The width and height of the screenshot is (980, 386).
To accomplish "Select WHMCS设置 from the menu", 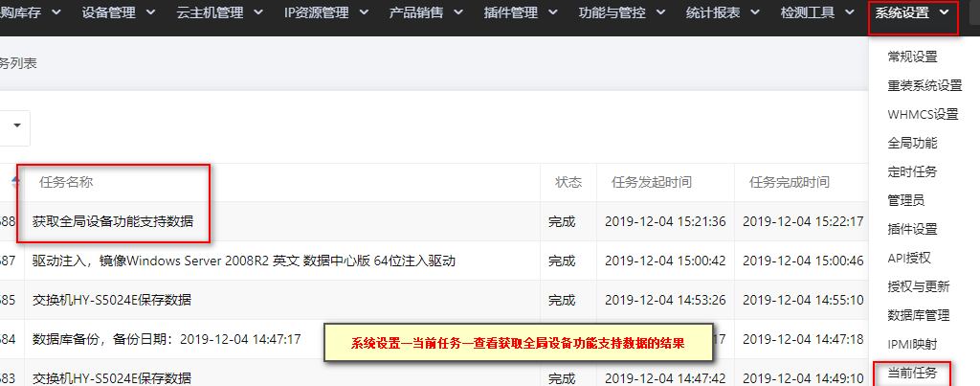I will [923, 115].
